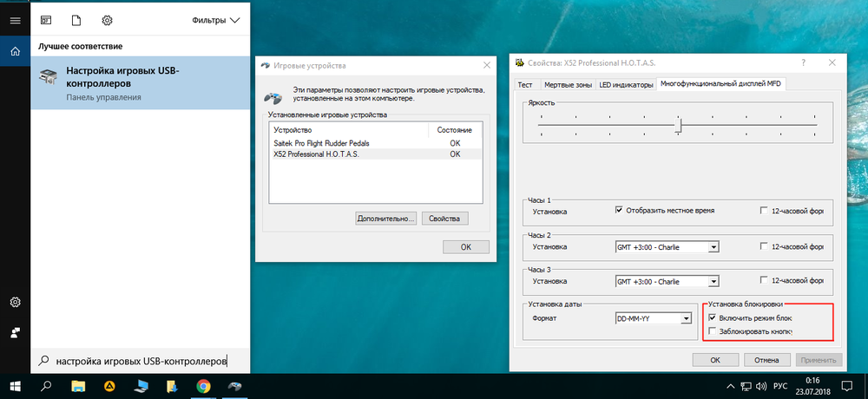Switch to the Тест tab
Image resolution: width=868 pixels, height=399 pixels.
tap(525, 85)
